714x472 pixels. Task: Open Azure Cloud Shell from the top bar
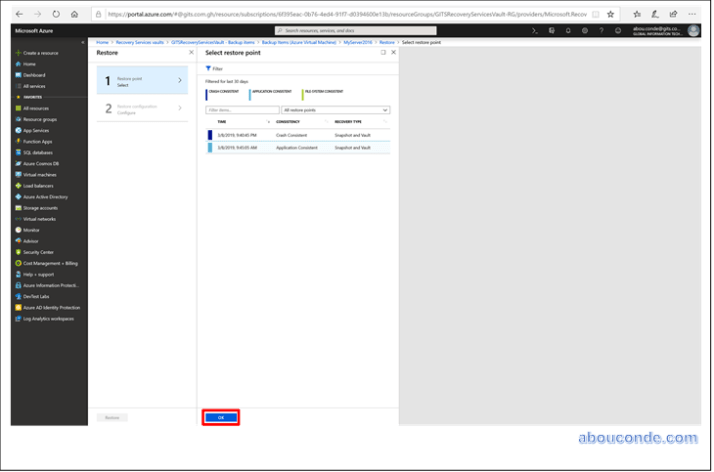(536, 31)
